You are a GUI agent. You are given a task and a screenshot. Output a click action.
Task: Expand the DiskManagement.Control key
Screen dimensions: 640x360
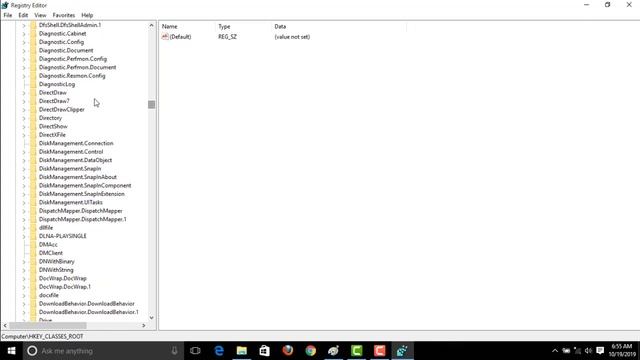[x=24, y=152]
